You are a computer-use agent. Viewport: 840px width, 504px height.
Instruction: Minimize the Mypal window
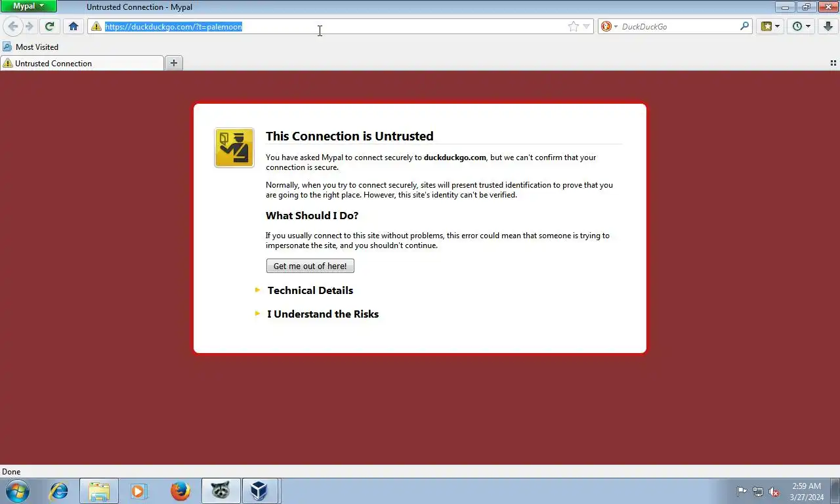pos(784,7)
